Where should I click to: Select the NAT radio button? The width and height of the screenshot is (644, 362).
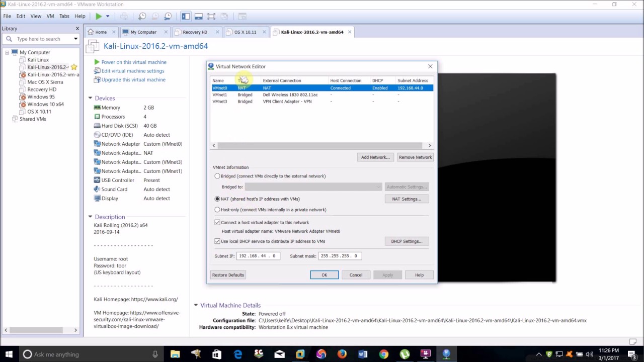coord(217,199)
